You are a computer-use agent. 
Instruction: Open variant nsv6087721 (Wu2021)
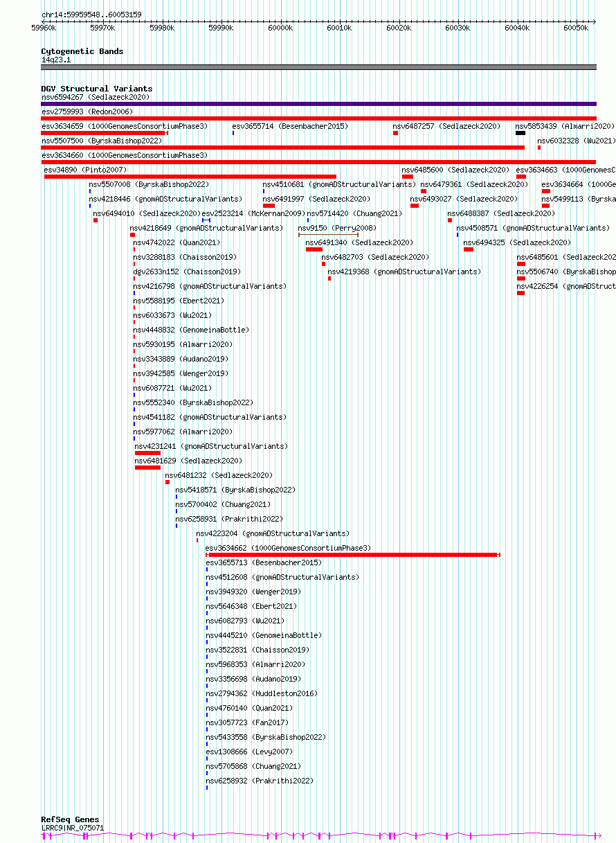click(172, 388)
